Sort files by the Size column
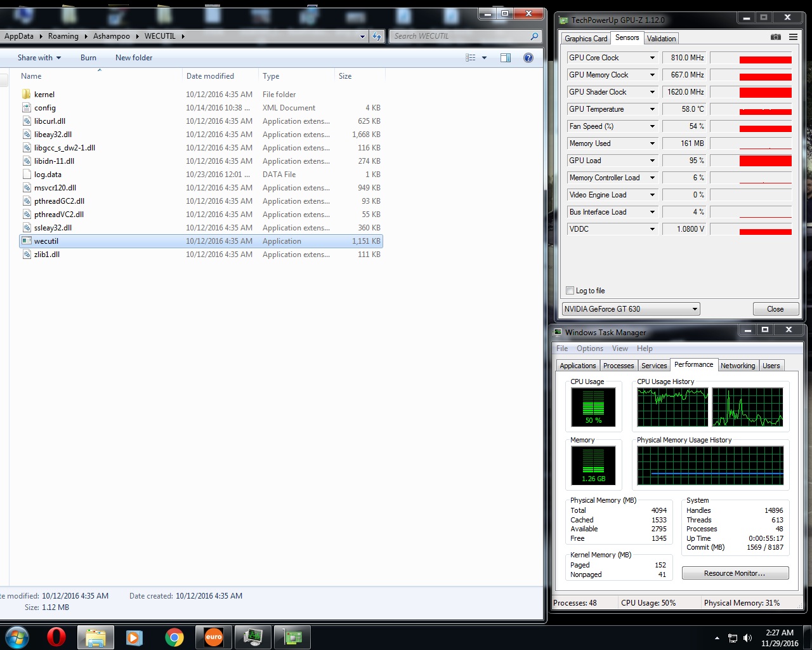Image resolution: width=812 pixels, height=650 pixels. point(360,76)
